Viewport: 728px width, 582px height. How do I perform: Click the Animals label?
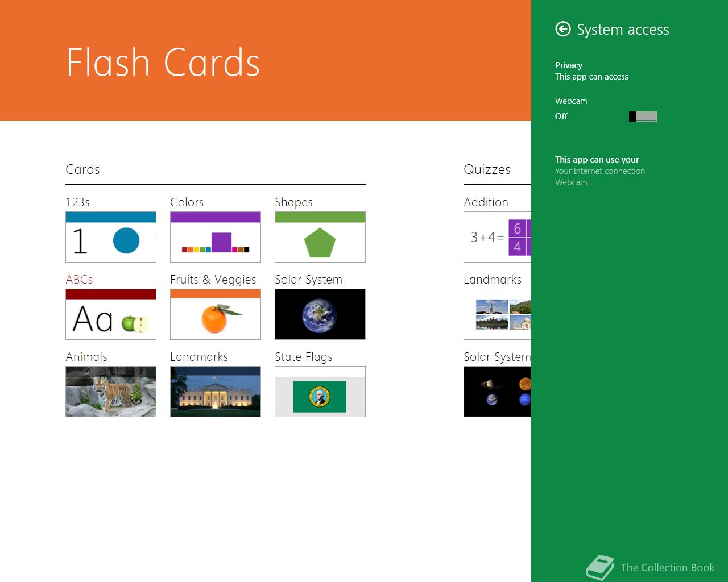pyautogui.click(x=86, y=357)
